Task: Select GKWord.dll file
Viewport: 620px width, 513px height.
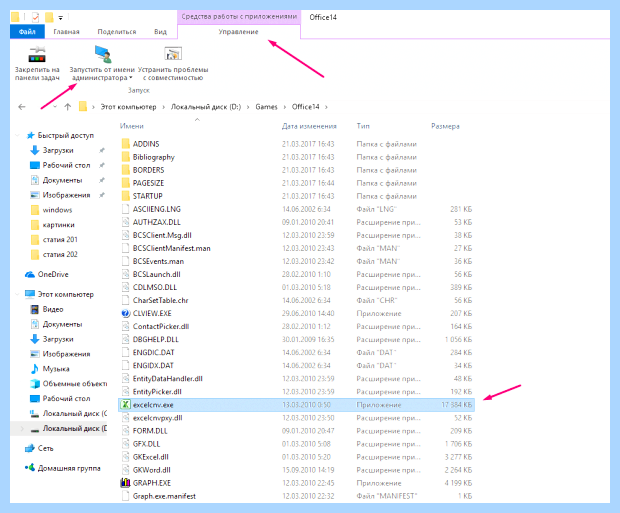Action: 152,470
